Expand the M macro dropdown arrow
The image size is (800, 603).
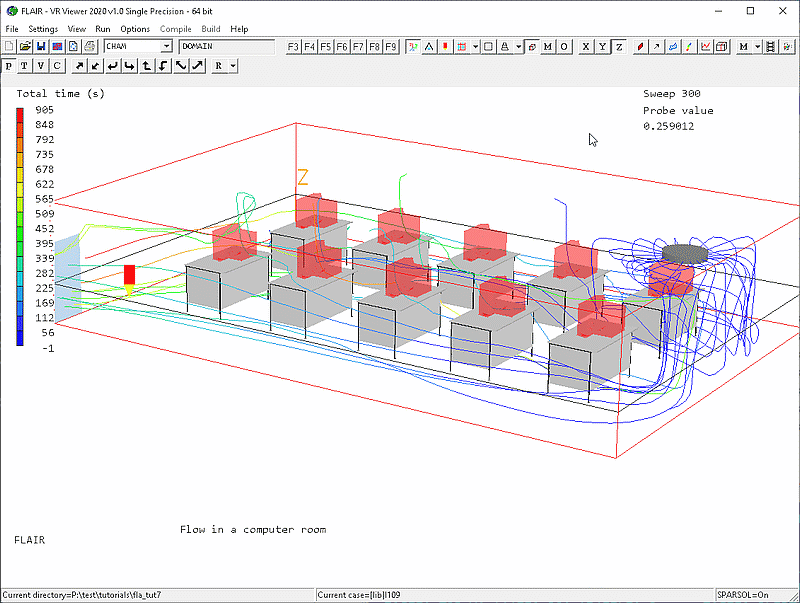pyautogui.click(x=758, y=47)
